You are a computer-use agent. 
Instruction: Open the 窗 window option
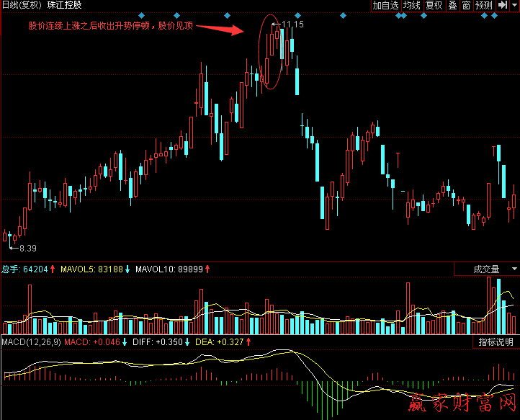click(466, 5)
